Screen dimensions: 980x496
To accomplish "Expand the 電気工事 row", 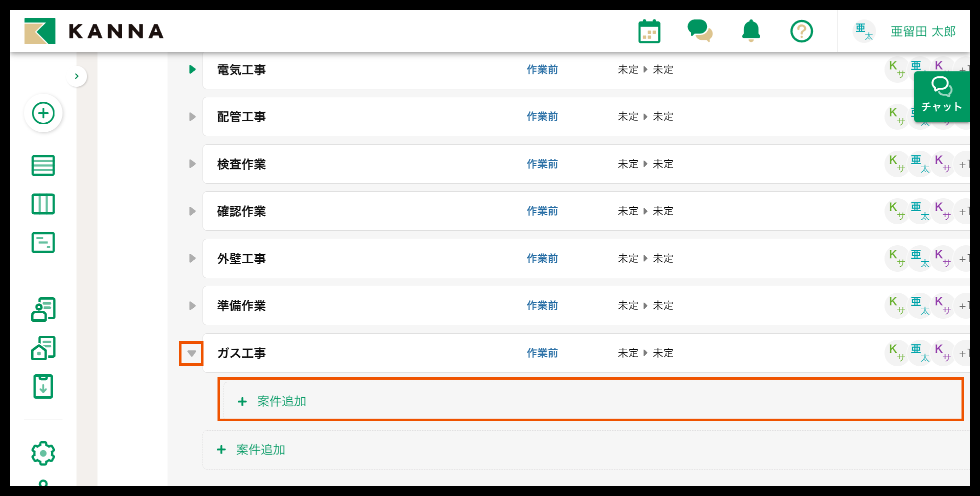I will (x=192, y=69).
